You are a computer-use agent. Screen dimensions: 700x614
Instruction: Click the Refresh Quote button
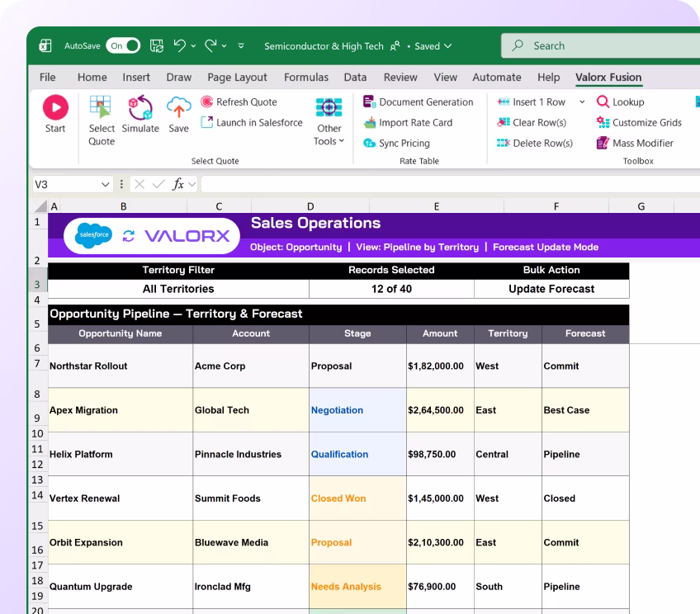coord(239,102)
